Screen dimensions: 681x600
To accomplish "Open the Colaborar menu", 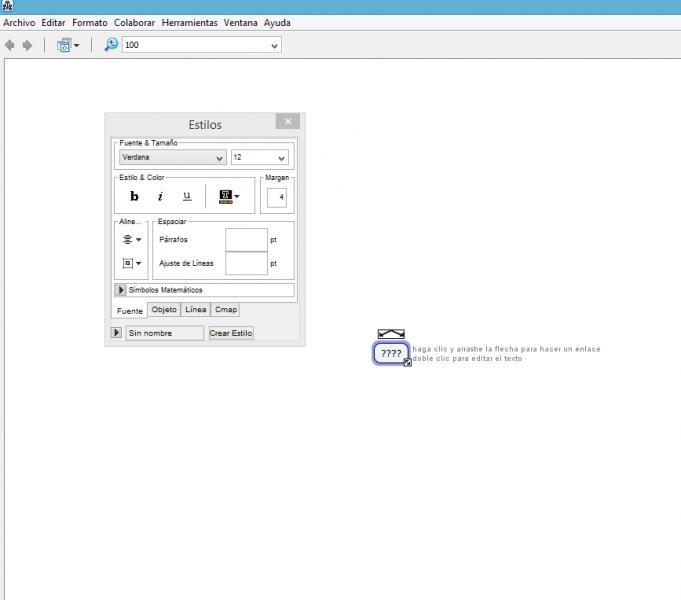I will click(x=134, y=23).
